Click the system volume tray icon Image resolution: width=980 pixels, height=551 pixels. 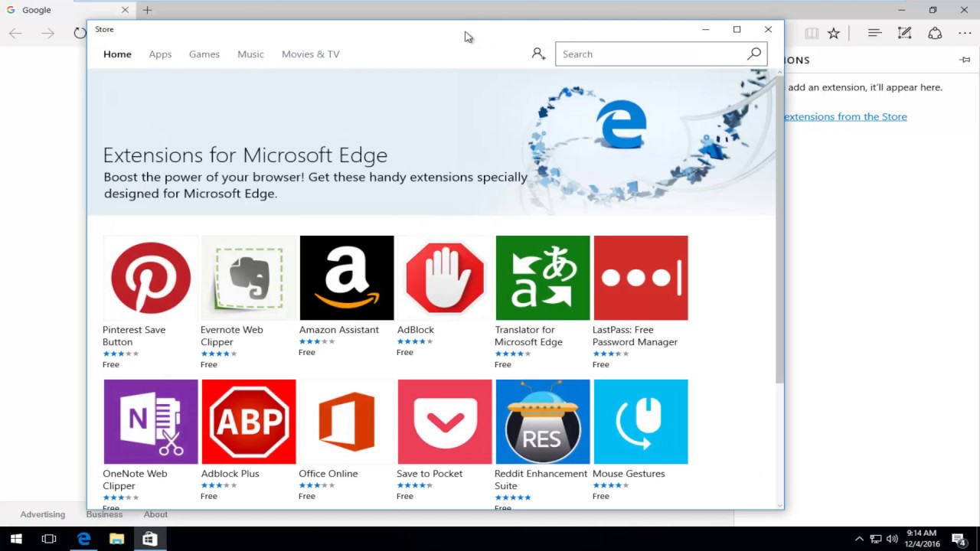click(x=892, y=539)
